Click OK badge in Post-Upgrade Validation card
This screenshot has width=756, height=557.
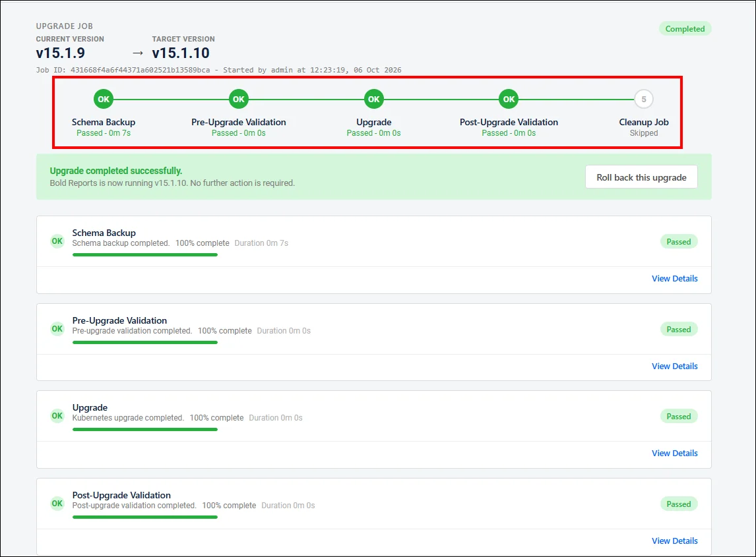(57, 504)
